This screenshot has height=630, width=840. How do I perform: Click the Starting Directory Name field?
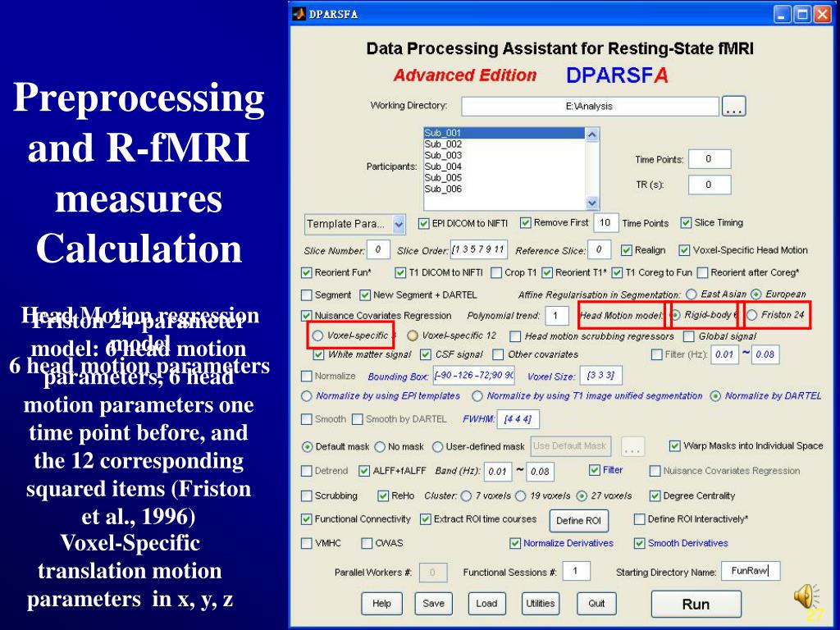coord(751,571)
